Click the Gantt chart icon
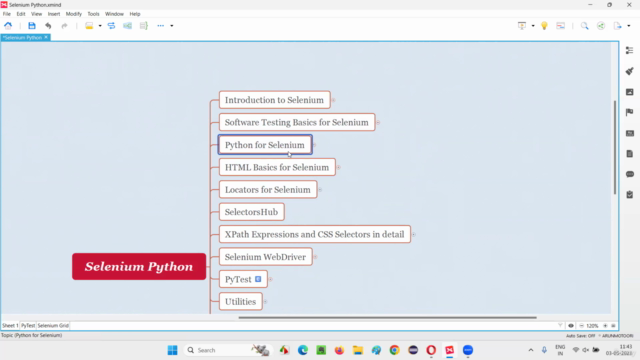 (560, 26)
